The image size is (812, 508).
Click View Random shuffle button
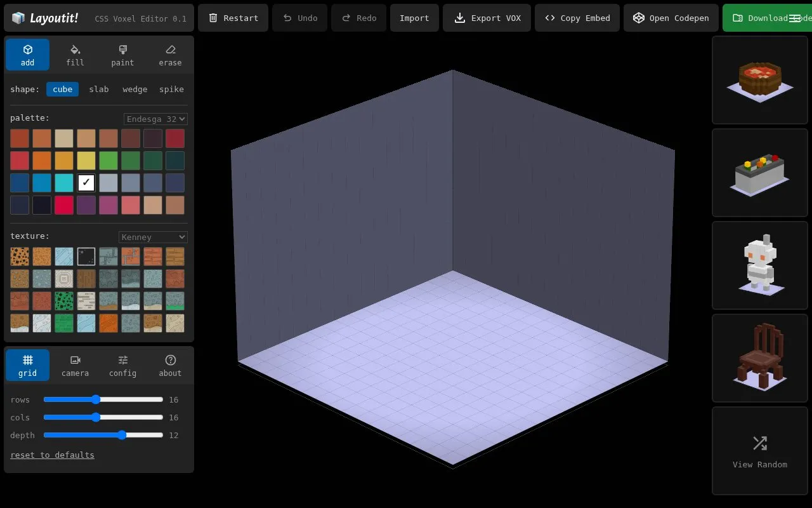click(x=760, y=451)
